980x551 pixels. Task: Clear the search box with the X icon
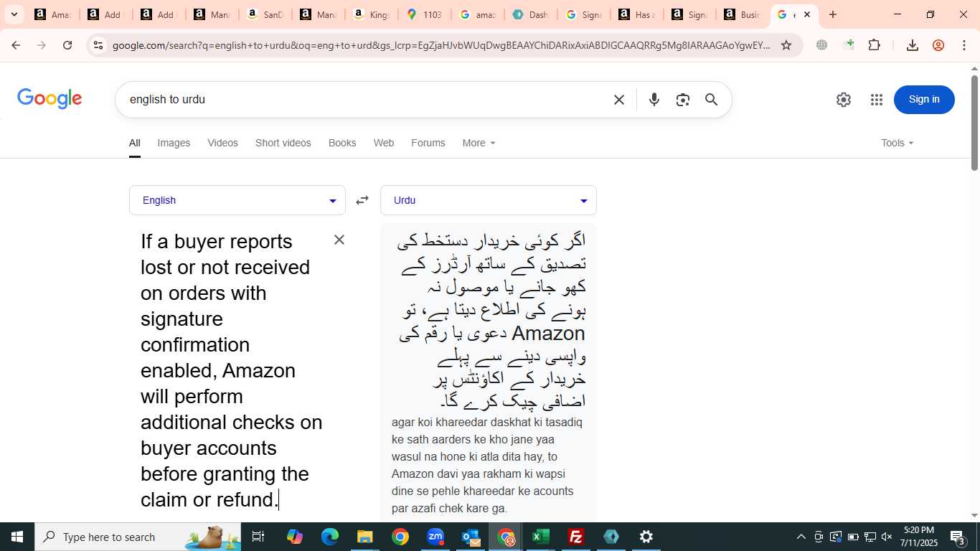click(619, 100)
